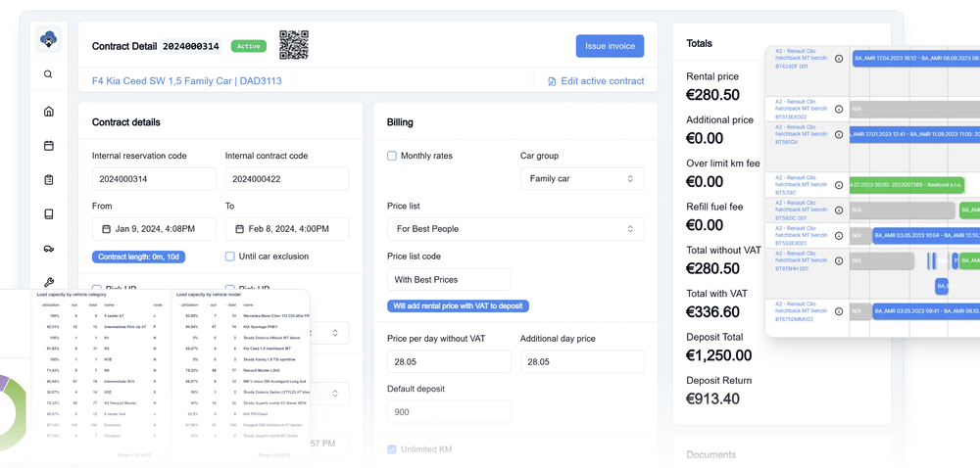Click the info icon for vehicle BT593EX001
Viewport: 980px width, 468px height.
pos(839,235)
